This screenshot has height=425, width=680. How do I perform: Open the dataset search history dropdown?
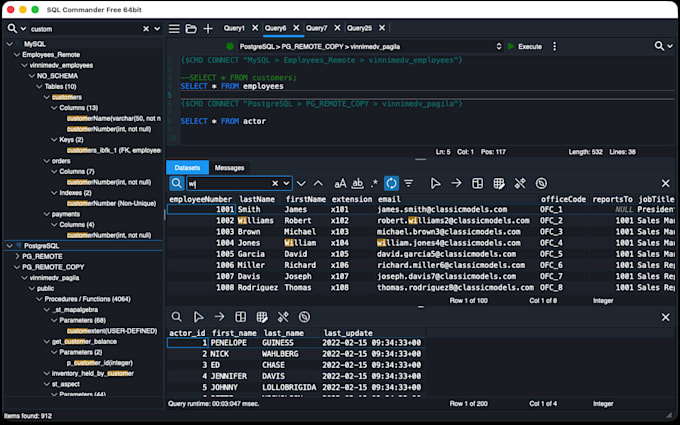[x=286, y=183]
